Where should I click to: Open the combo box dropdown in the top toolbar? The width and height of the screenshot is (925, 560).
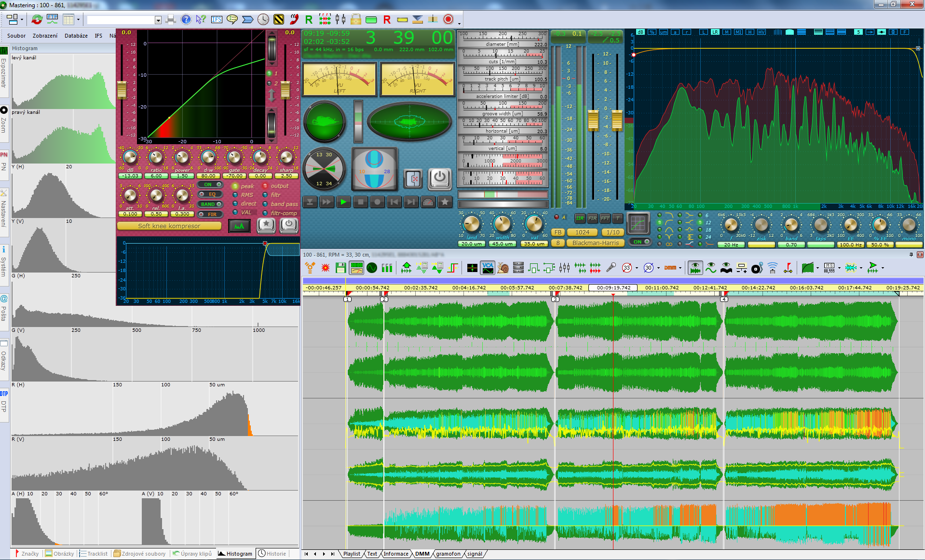pos(158,20)
